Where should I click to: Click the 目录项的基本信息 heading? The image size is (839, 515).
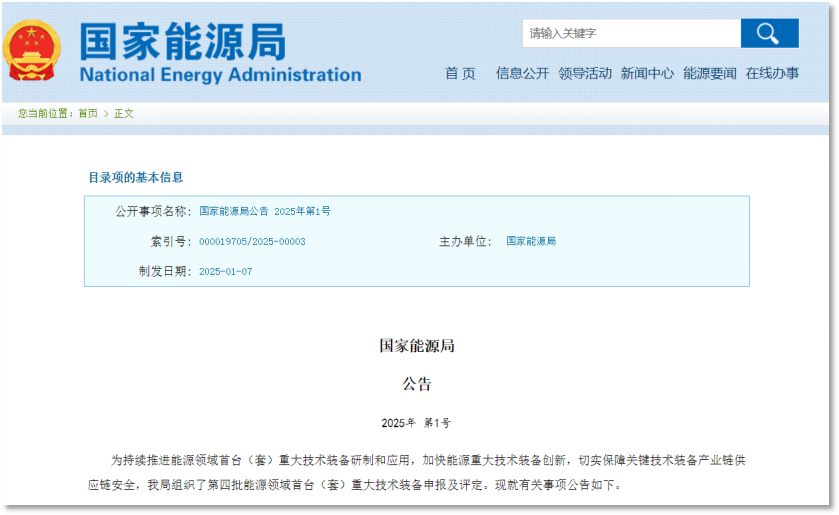(x=136, y=177)
